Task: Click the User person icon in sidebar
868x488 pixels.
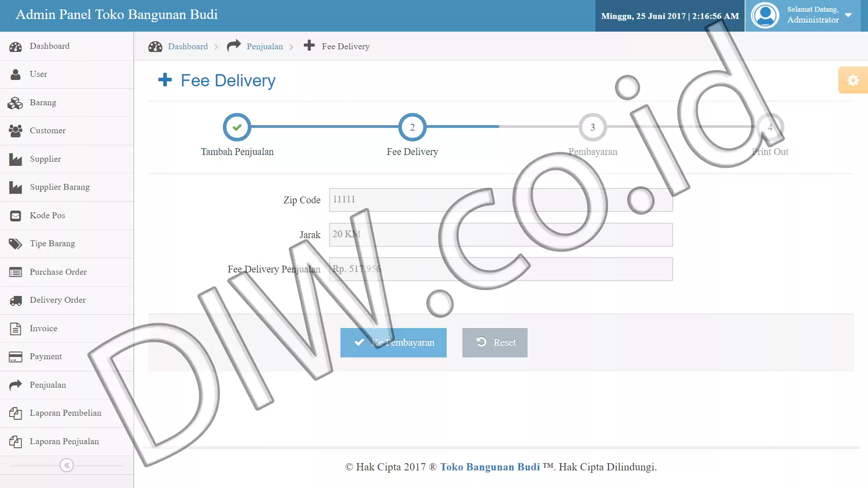Action: 15,75
